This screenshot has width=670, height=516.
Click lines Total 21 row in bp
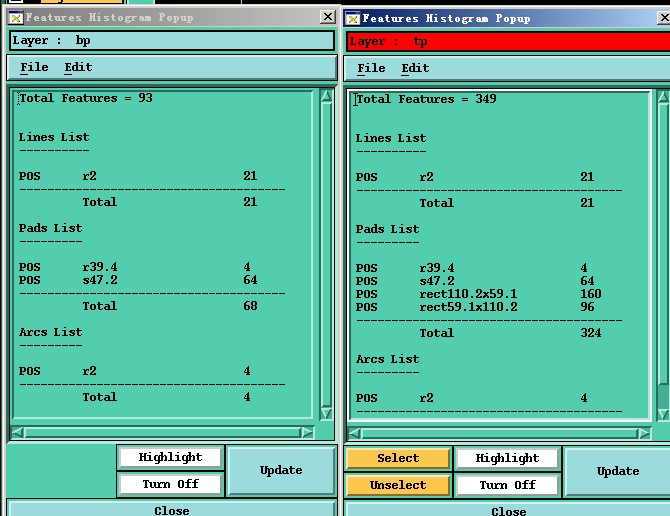pos(170,202)
